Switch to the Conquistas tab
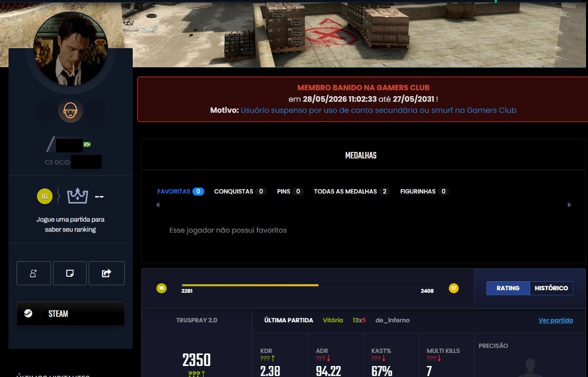Viewport: 588px width, 377px height. click(240, 192)
